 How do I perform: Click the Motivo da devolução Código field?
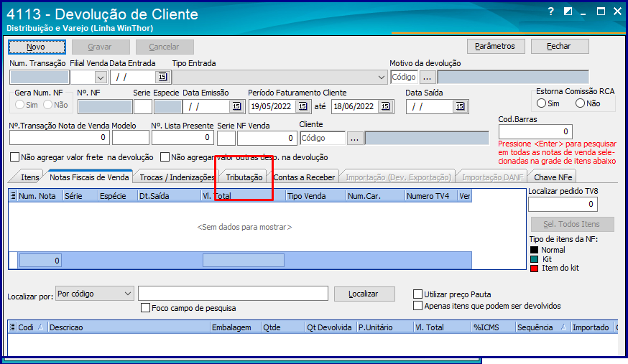click(404, 78)
